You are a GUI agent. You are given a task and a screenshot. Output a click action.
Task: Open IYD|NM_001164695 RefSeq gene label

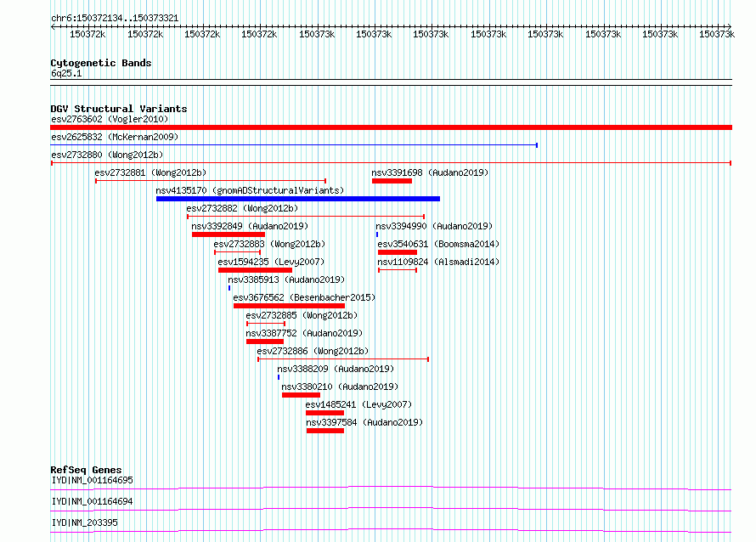92,480
